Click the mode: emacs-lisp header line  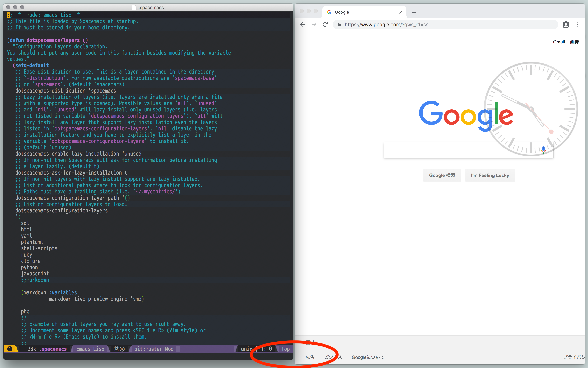click(45, 15)
